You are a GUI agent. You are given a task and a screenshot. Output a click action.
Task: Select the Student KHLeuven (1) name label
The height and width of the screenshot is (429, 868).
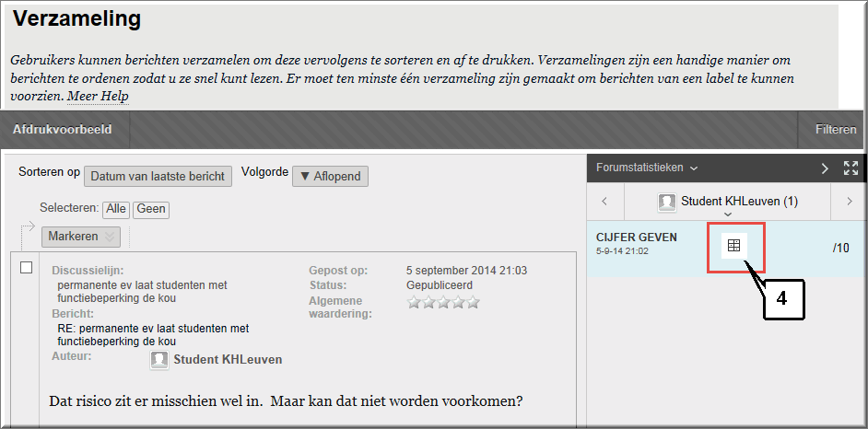click(x=740, y=202)
